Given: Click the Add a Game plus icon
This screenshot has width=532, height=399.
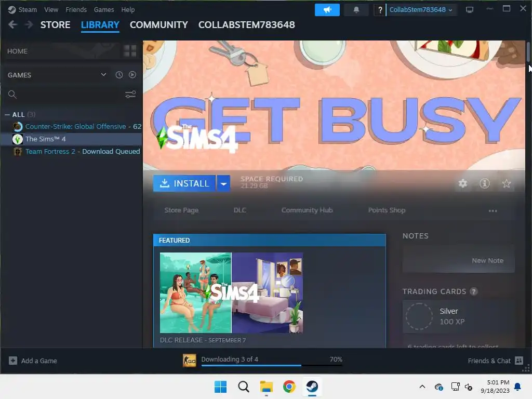Looking at the screenshot, I should click(13, 361).
